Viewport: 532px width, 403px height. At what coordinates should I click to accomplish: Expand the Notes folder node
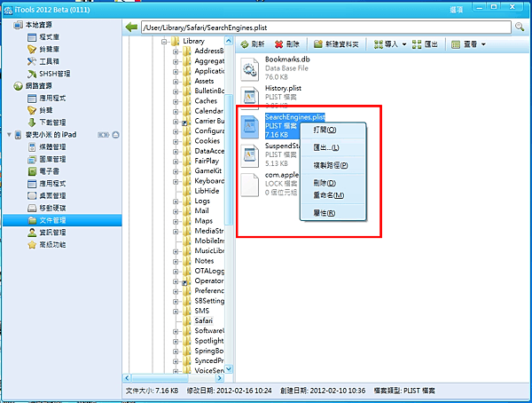pos(176,262)
